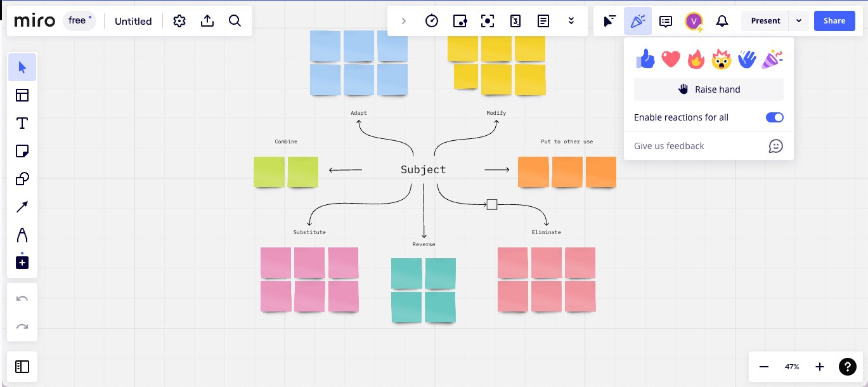
Task: Click the Untitled board name
Action: pyautogui.click(x=133, y=21)
